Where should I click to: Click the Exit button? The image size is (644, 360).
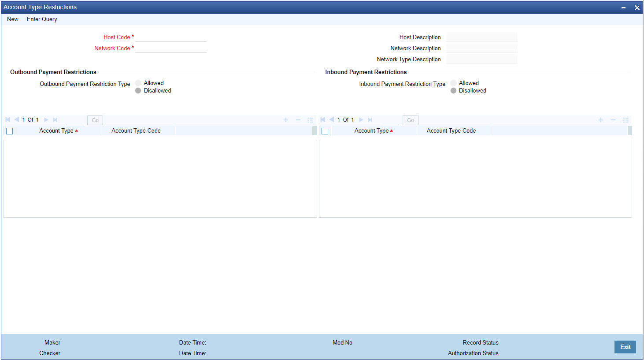click(x=625, y=347)
